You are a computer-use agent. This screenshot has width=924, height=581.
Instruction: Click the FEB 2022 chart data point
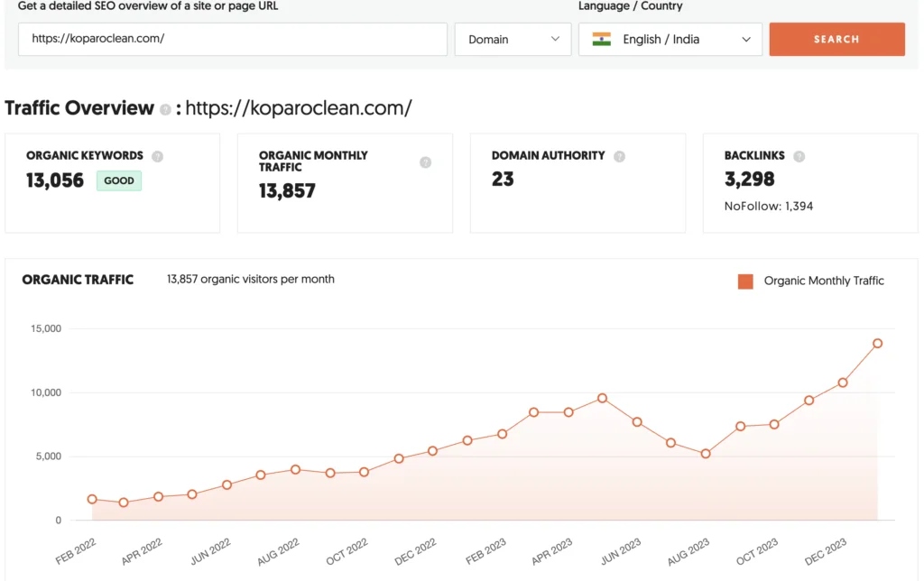(92, 499)
